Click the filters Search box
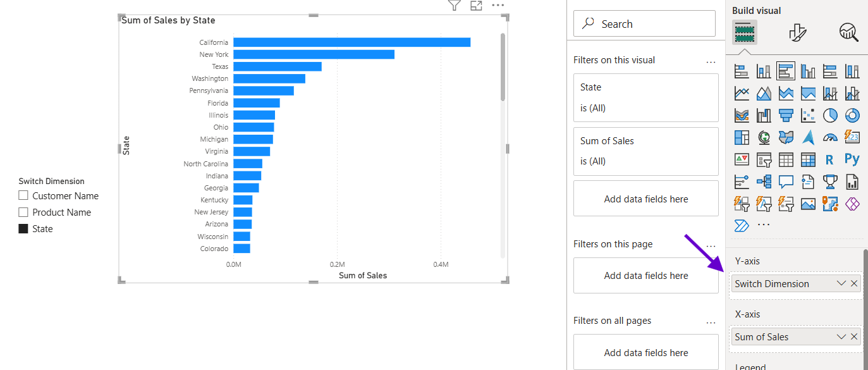The image size is (868, 370). point(644,24)
